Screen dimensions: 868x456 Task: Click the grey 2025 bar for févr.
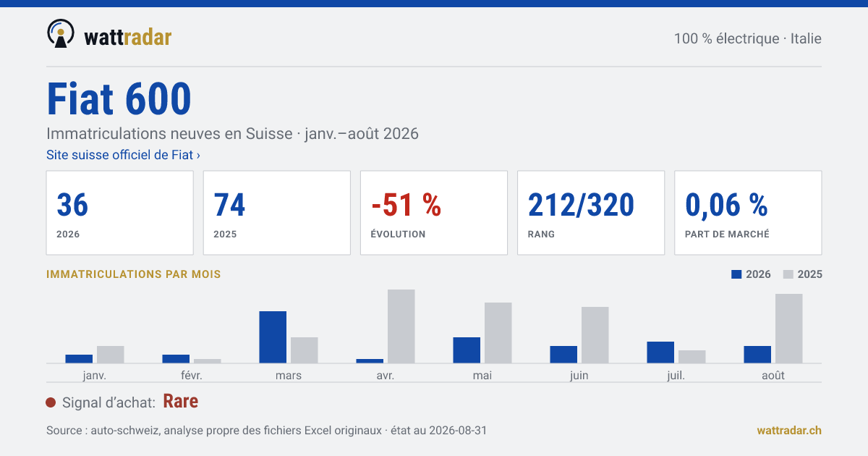tap(208, 361)
